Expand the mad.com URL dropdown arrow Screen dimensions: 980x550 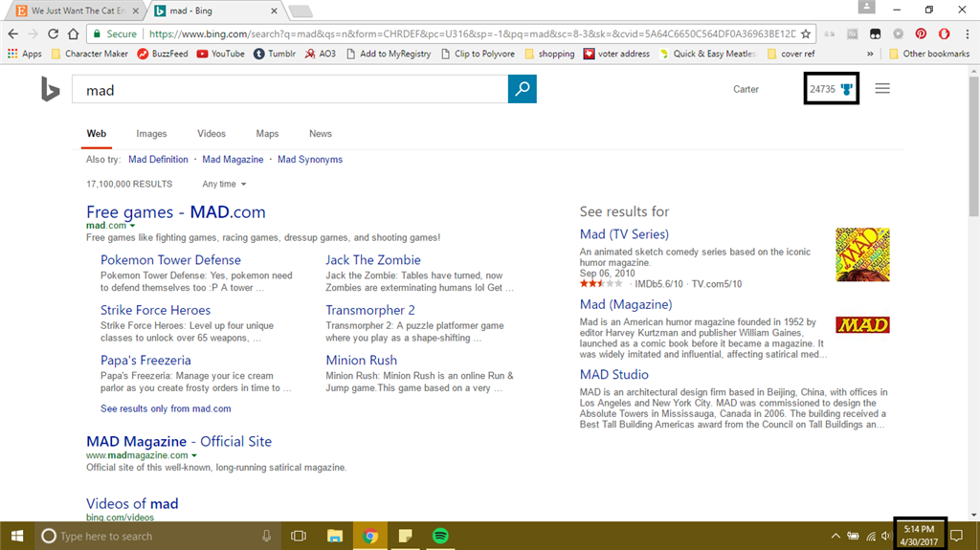point(132,226)
